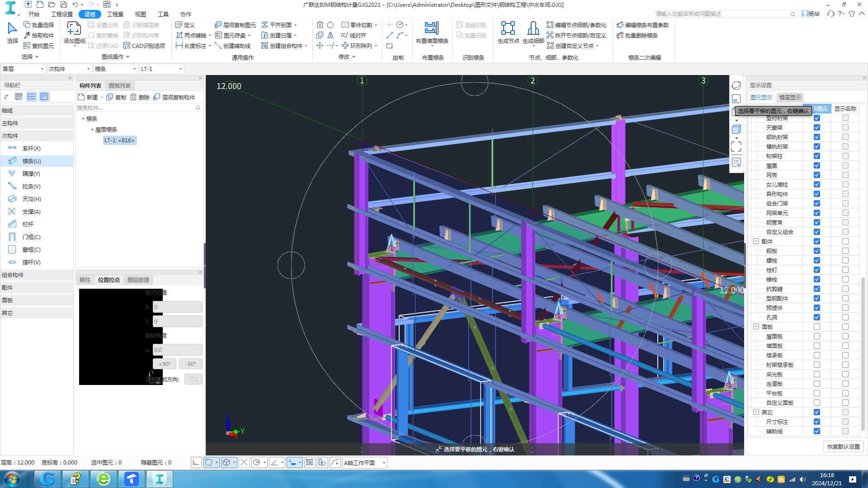Click 层间复制构件 button

pyautogui.click(x=175, y=97)
